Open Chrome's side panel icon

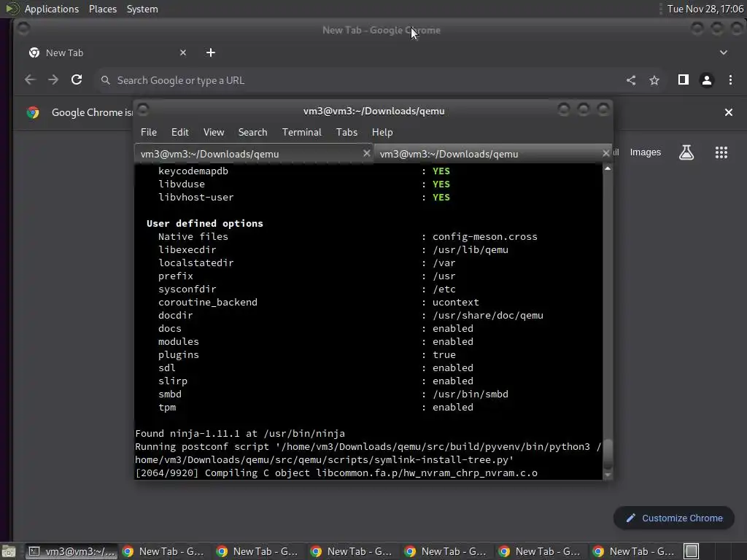[683, 80]
